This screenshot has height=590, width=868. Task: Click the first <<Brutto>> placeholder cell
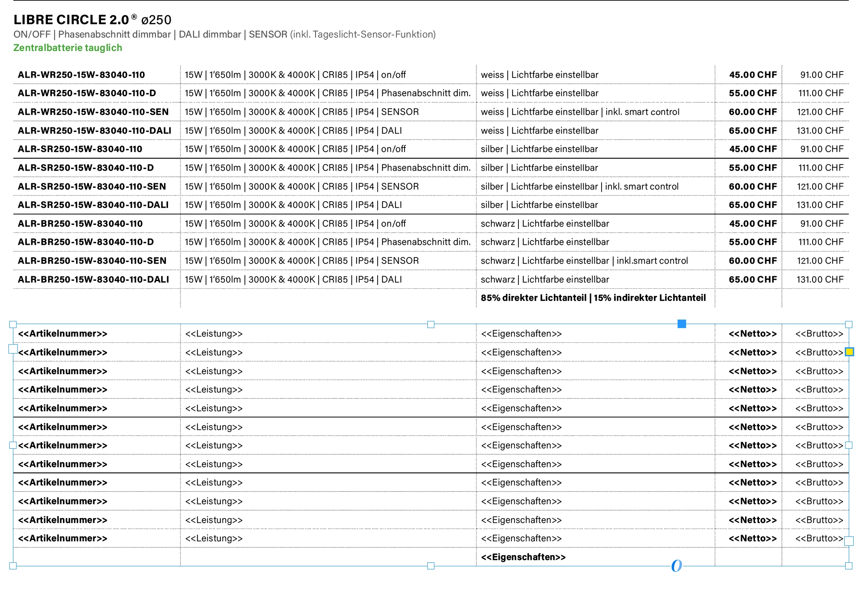(819, 334)
